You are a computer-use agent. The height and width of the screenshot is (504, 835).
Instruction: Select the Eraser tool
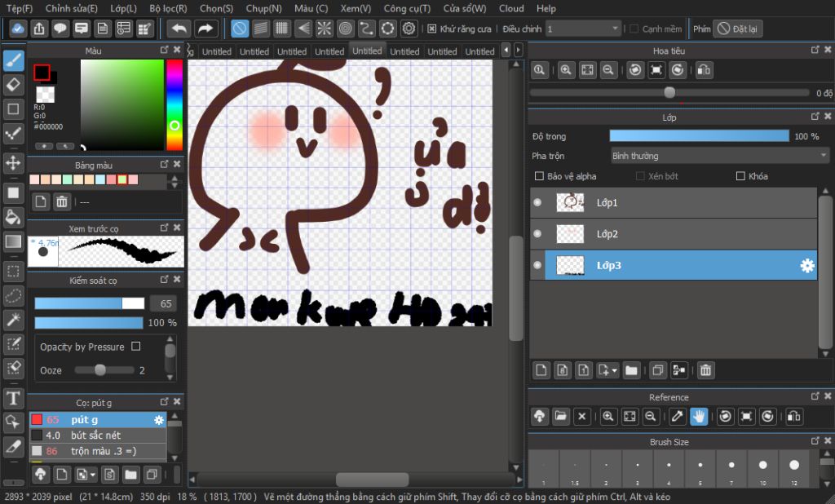point(13,85)
